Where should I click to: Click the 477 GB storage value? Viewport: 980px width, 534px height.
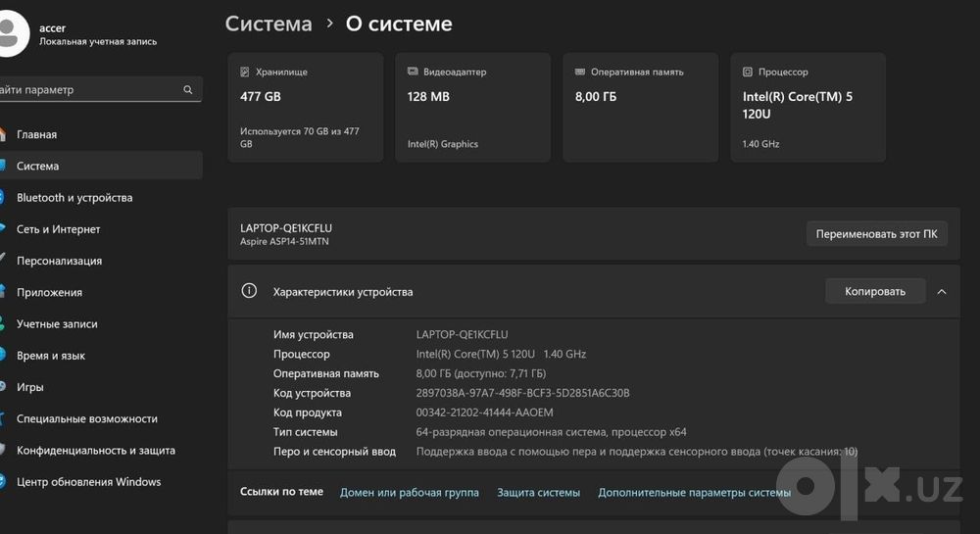point(261,97)
